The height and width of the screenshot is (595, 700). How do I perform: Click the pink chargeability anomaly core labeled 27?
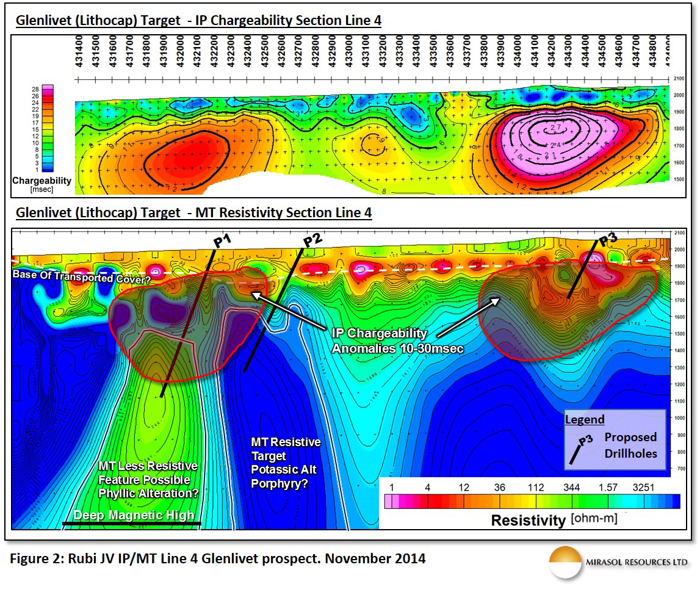pos(555,129)
